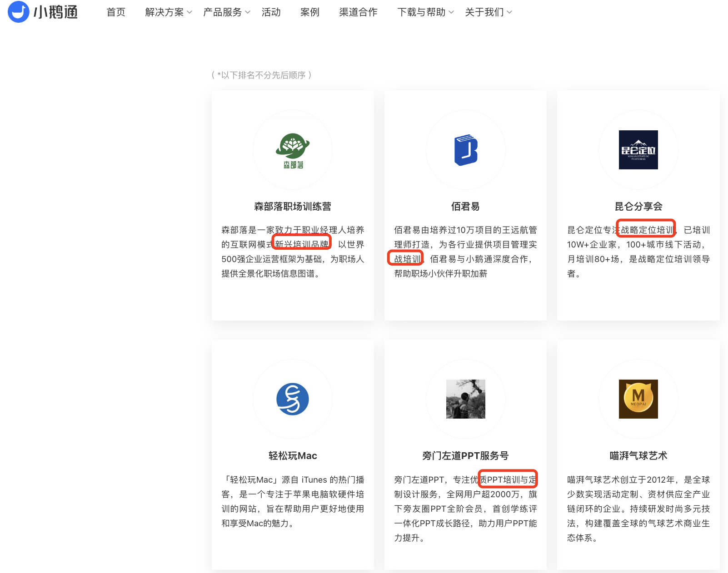Expand the 下载与帮助 chevron arrow
The image size is (728, 573).
pyautogui.click(x=451, y=12)
